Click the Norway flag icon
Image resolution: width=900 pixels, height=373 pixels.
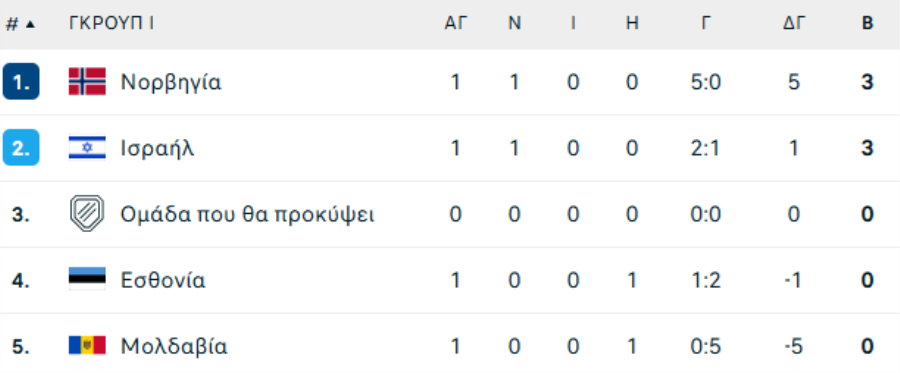pos(87,81)
